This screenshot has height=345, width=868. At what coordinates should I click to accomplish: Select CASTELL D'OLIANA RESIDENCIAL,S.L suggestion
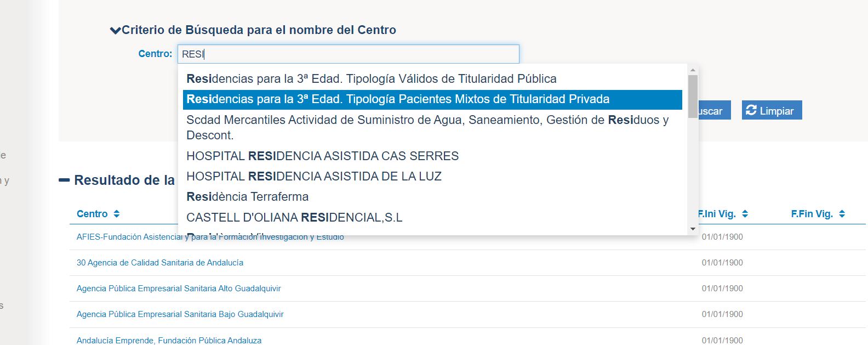coord(432,217)
